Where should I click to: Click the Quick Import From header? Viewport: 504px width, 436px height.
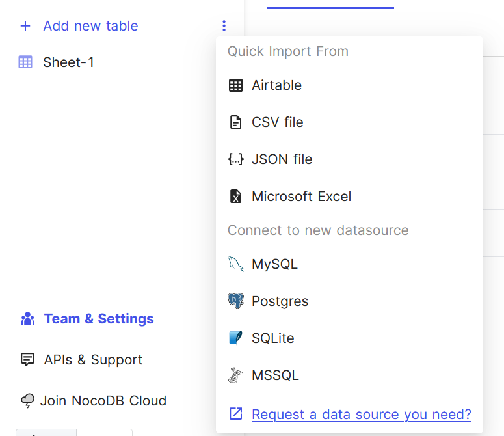pyautogui.click(x=288, y=51)
